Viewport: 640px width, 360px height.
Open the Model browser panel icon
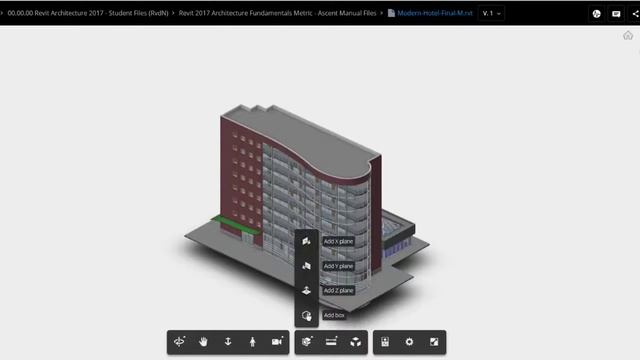tap(385, 342)
